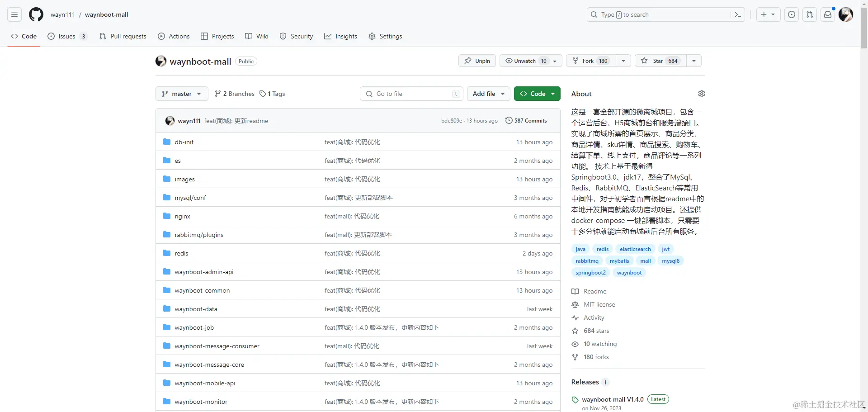The height and width of the screenshot is (412, 868).
Task: Open the waynboot-message-consumer folder
Action: (x=217, y=346)
